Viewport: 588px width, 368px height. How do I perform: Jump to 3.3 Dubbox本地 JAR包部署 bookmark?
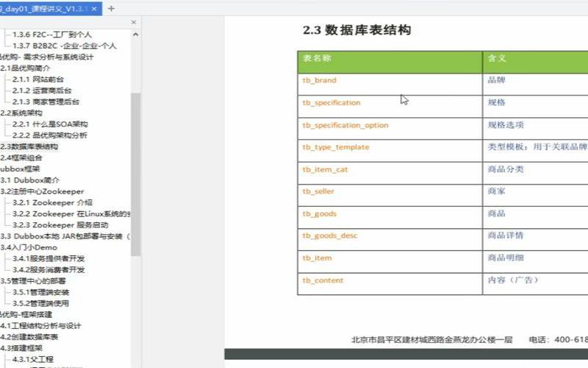click(x=65, y=236)
